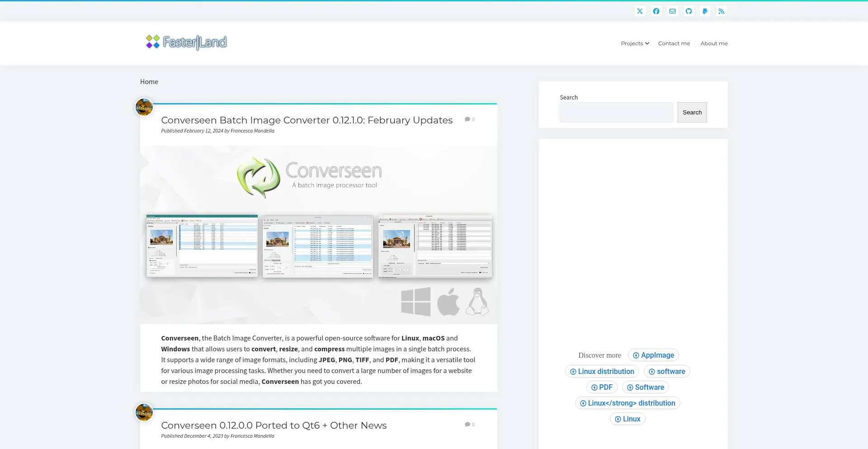Viewport: 868px width, 449px height.
Task: Open Converseen 0.12.1.0 February Updates post title
Action: pyautogui.click(x=307, y=120)
